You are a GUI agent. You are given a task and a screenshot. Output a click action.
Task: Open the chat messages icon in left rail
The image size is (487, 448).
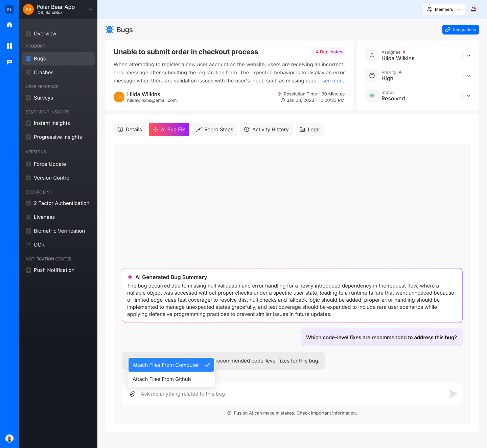point(9,62)
